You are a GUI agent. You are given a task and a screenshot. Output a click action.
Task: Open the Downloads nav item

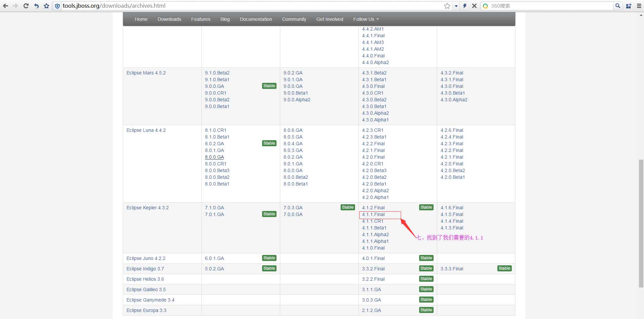tap(169, 19)
